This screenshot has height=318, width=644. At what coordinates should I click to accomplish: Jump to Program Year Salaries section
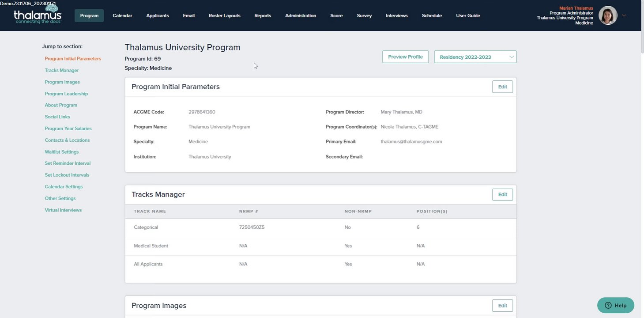point(68,129)
